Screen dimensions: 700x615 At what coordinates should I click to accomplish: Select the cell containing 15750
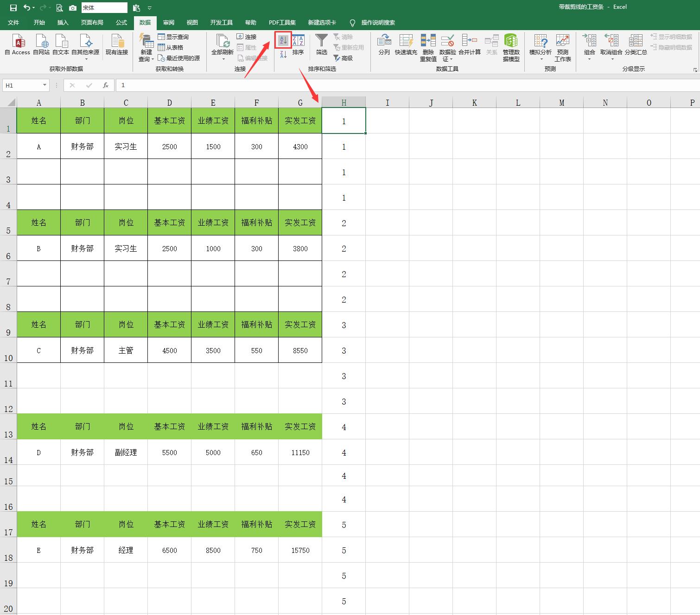[300, 550]
